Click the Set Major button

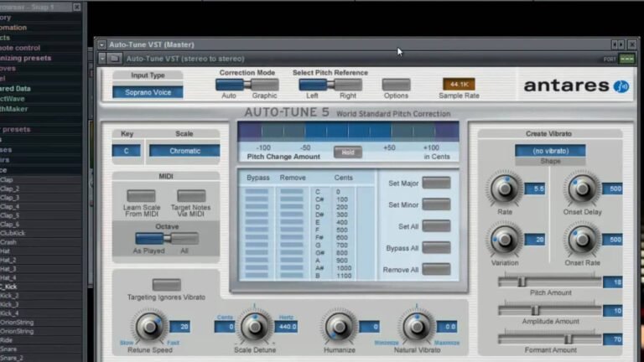[x=436, y=183]
